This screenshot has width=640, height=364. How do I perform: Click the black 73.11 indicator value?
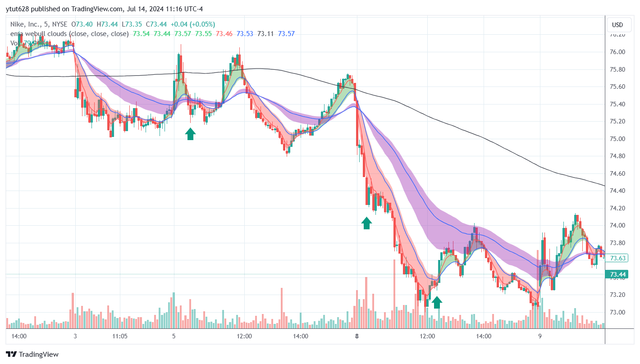[x=266, y=33]
